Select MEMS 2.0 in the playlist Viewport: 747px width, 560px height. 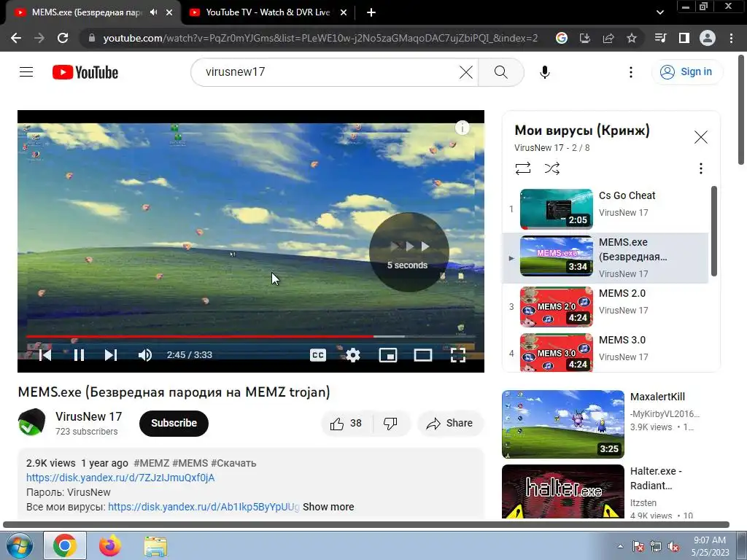[605, 307]
